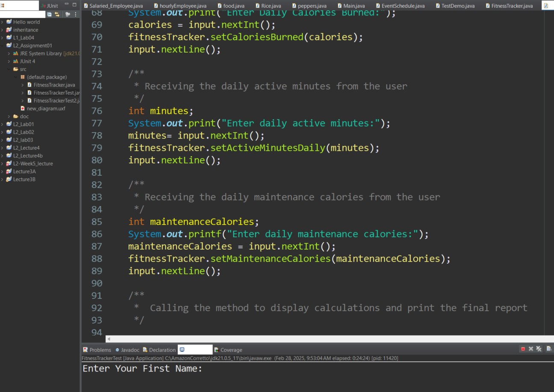Expand the JRE System Library node
Screen dimensions: 554x392
[9, 53]
